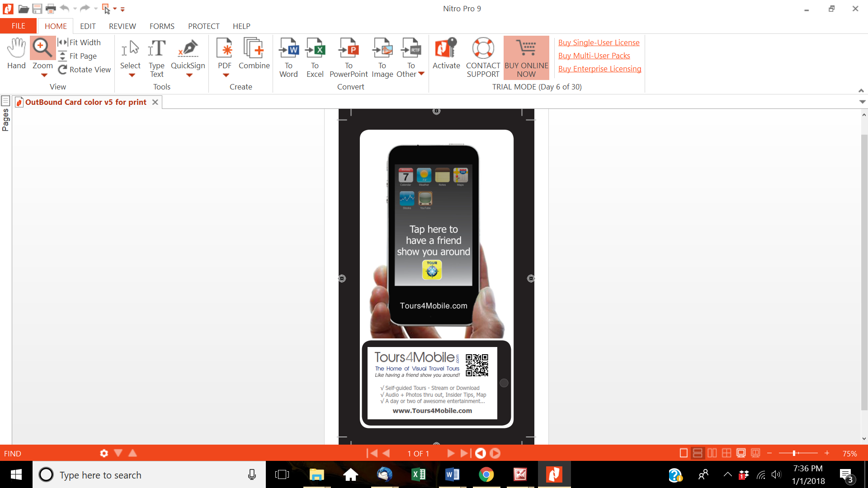The image size is (868, 488).
Task: Choose the Select tool
Action: (130, 53)
